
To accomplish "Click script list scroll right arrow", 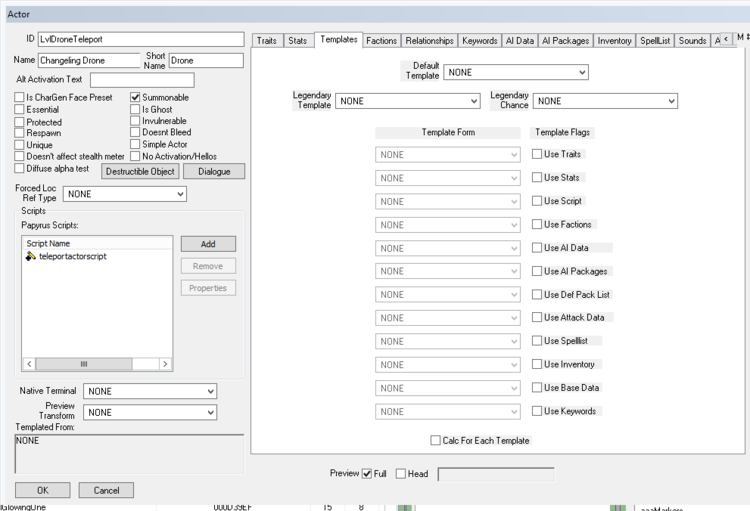I will (165, 364).
